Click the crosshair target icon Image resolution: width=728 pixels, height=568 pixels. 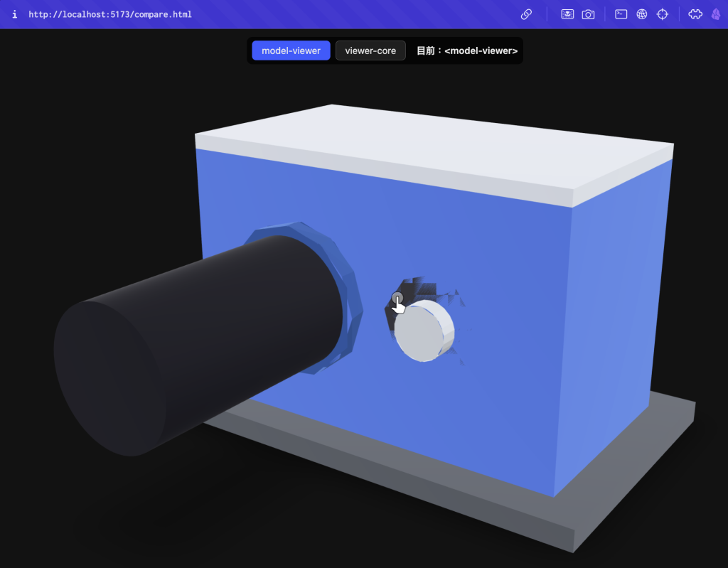[663, 14]
